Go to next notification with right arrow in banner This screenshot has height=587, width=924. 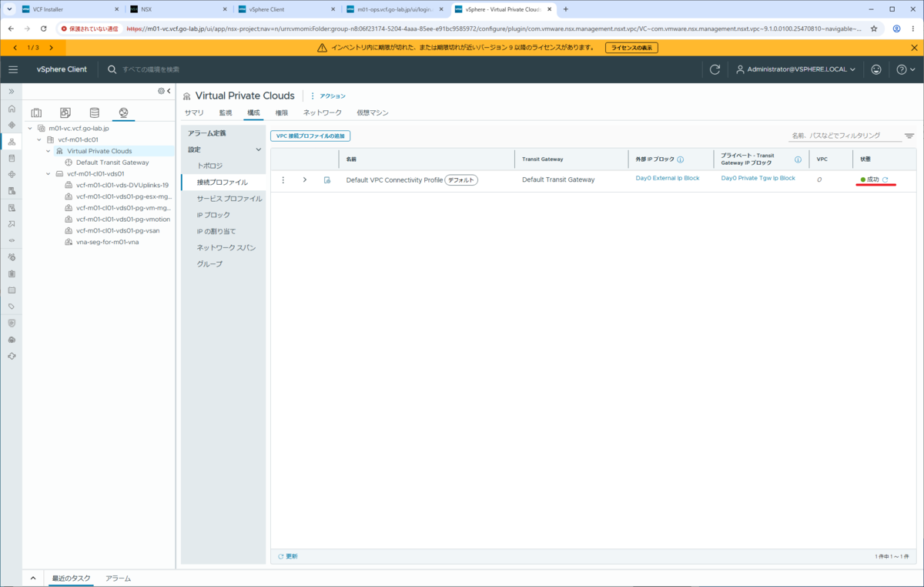[52, 48]
